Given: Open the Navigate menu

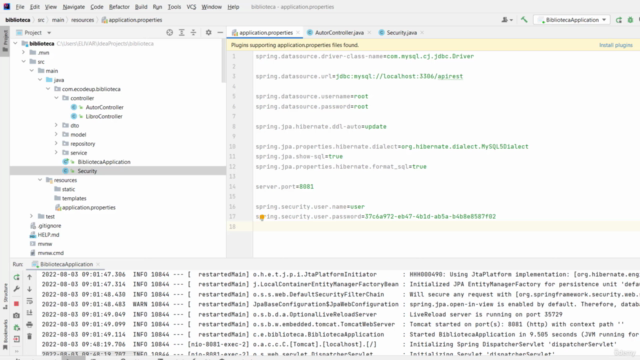Looking at the screenshot, I should click(x=73, y=7).
